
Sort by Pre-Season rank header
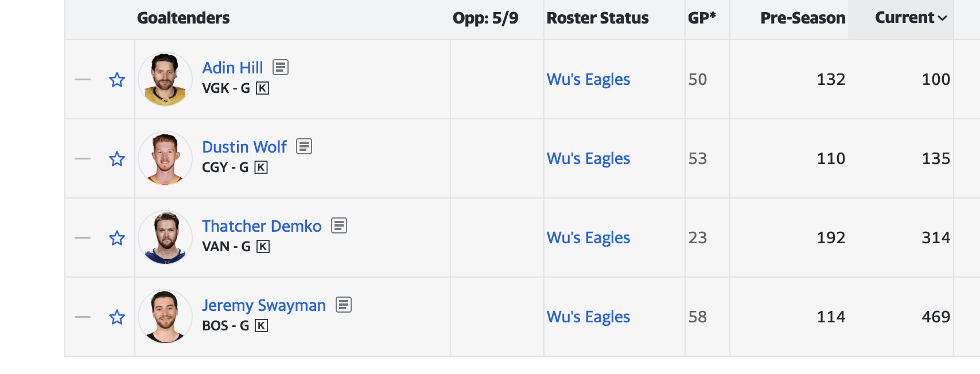point(802,18)
